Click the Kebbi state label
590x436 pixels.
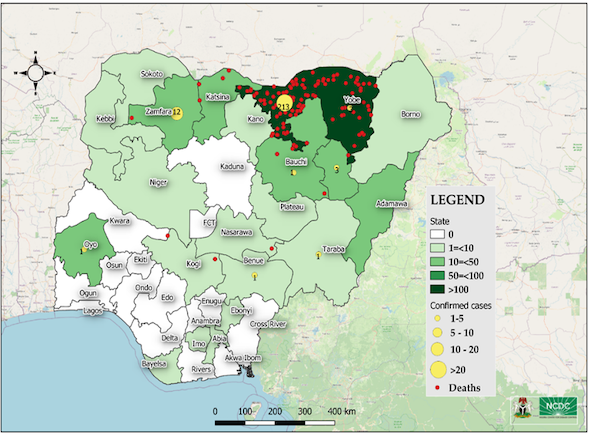105,119
